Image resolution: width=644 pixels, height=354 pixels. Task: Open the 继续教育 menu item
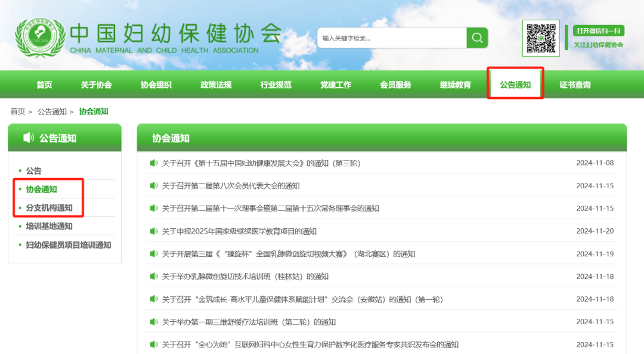pyautogui.click(x=456, y=85)
